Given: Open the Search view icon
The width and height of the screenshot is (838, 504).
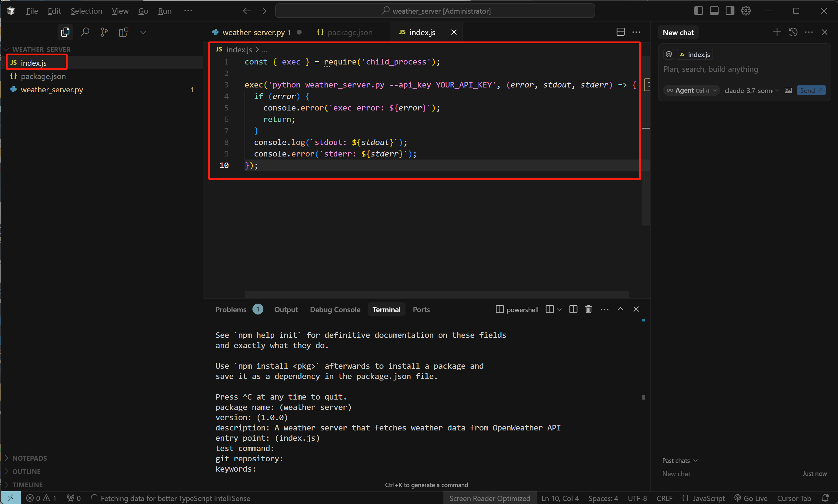Looking at the screenshot, I should (x=85, y=32).
